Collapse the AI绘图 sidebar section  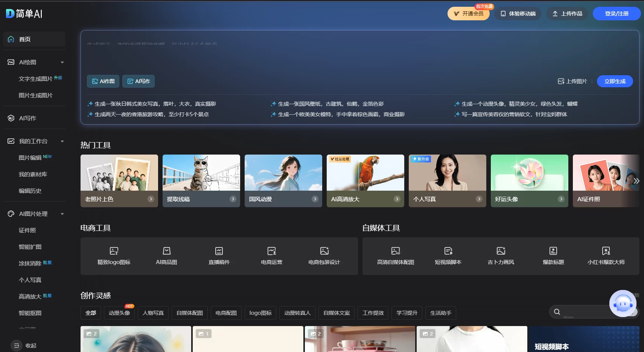62,62
